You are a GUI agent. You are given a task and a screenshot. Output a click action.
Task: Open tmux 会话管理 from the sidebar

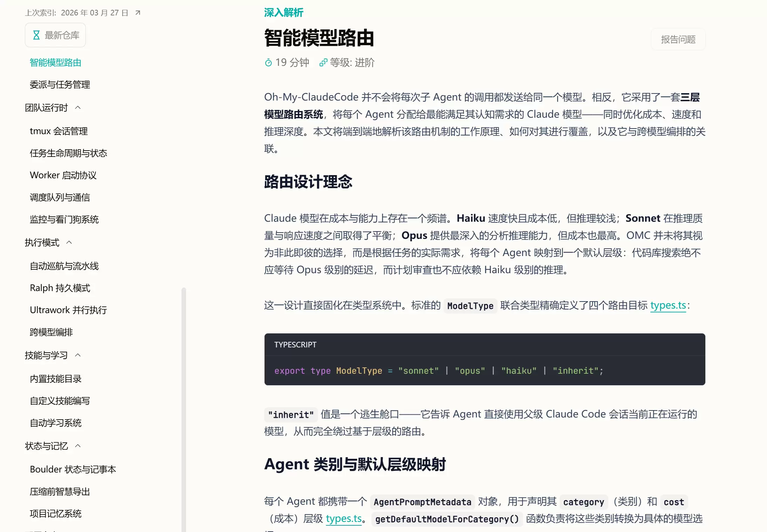(x=59, y=131)
